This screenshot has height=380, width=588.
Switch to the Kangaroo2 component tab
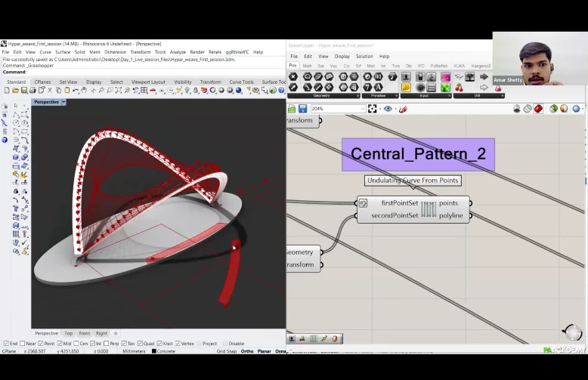481,66
